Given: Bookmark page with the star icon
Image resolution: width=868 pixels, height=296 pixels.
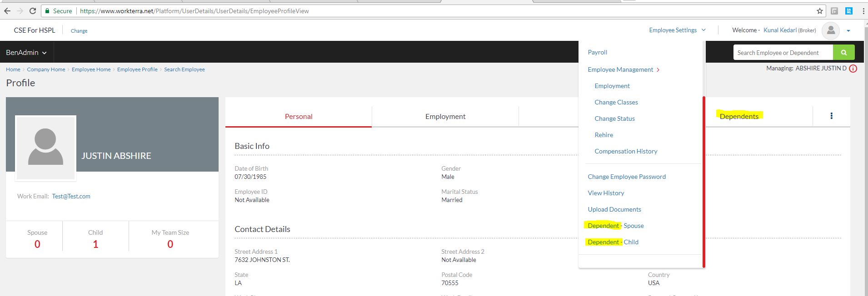Looking at the screenshot, I should click(819, 11).
